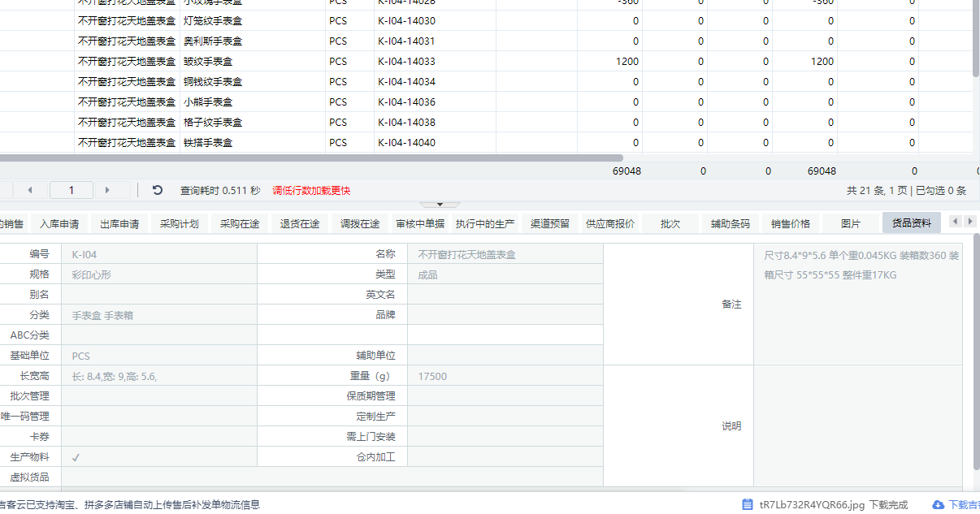Toggle the 卡券 option
The height and width of the screenshot is (514, 980).
159,437
